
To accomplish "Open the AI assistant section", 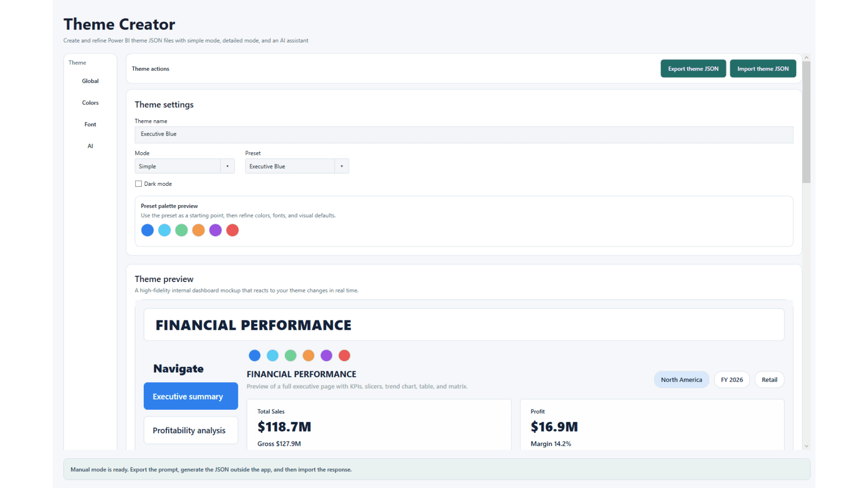I will click(90, 146).
